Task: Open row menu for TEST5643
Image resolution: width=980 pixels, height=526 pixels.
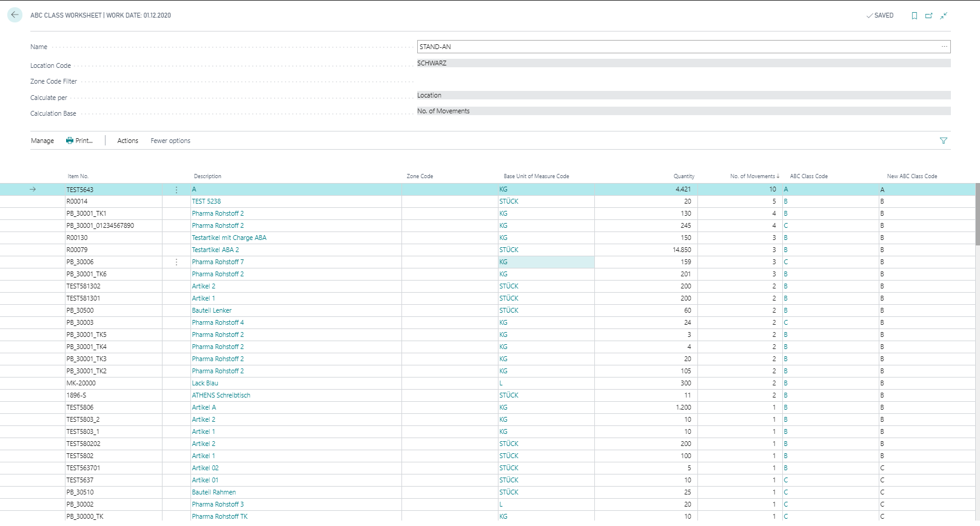Action: 176,190
